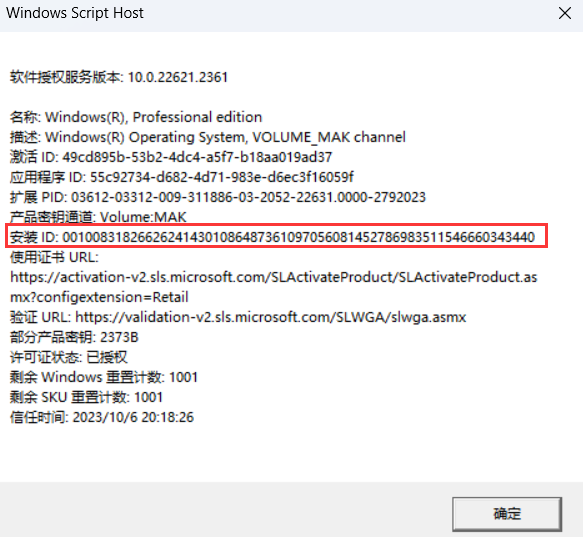Viewport: 583px width, 537px height.
Task: Click the 安装 ID number line
Action: [x=273, y=237]
